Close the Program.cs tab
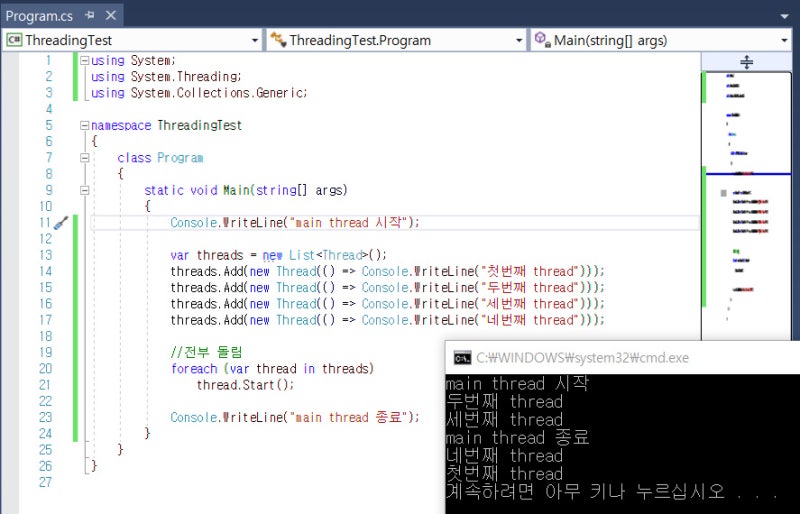The height and width of the screenshot is (514, 800). coord(110,16)
